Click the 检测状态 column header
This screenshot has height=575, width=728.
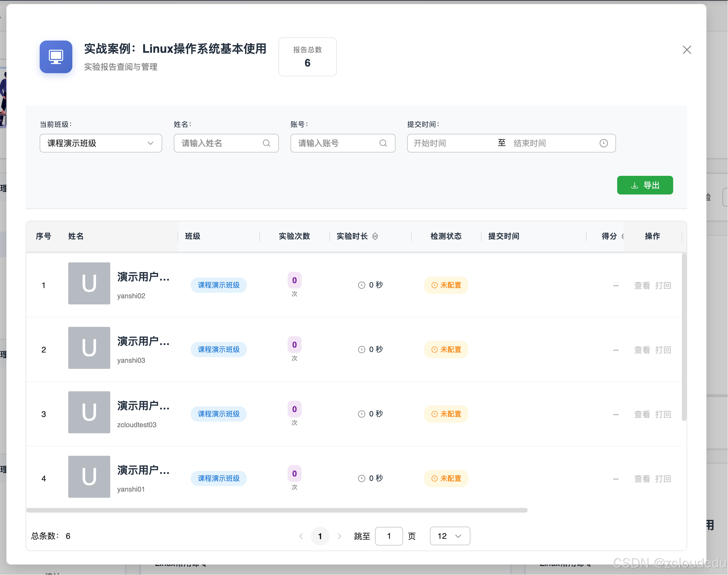pos(446,236)
